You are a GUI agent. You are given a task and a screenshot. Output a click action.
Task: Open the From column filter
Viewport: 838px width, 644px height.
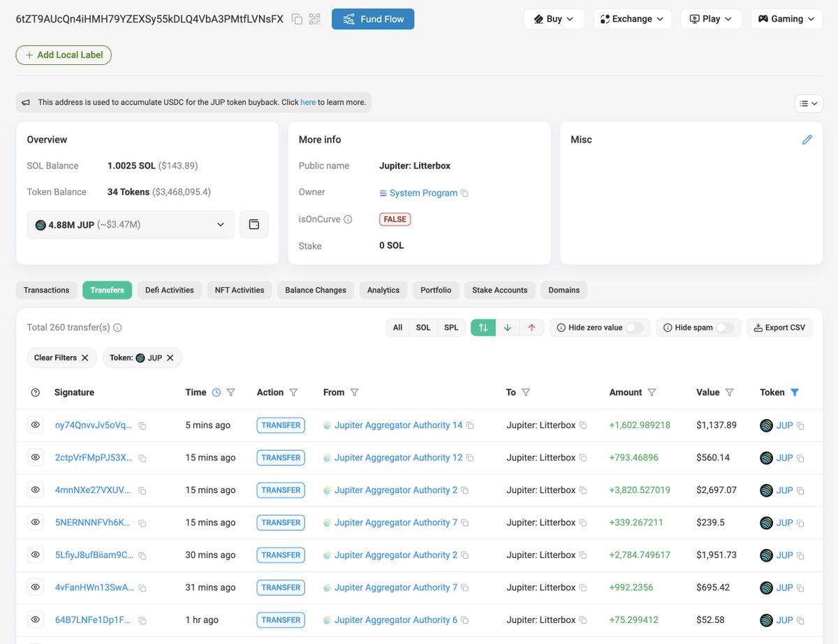354,393
